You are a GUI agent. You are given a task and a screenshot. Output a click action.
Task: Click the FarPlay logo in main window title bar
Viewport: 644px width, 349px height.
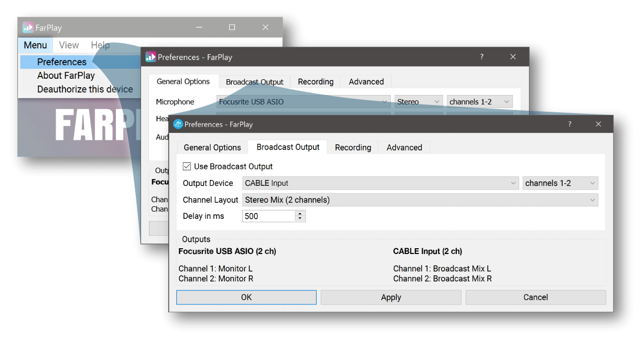[28, 28]
